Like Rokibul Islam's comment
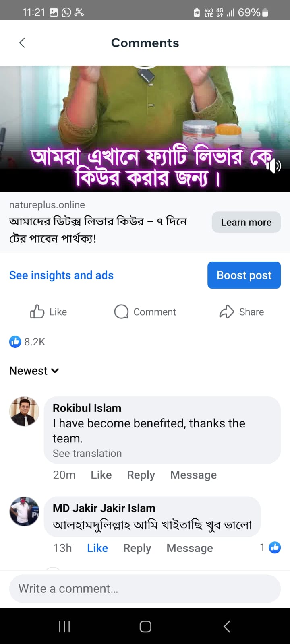The height and width of the screenshot is (644, 290). (101, 475)
